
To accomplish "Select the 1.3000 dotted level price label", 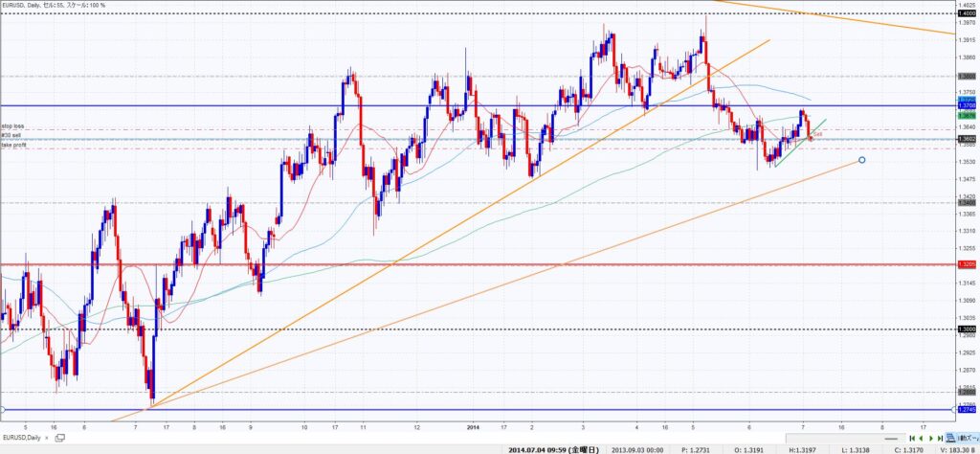I will click(967, 329).
